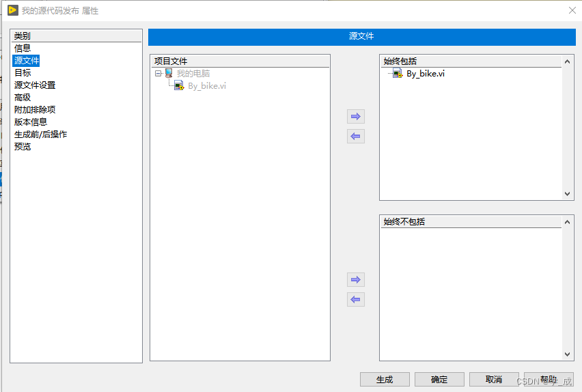582x392 pixels.
Task: Click the My Computer icon in project files
Action: pyautogui.click(x=169, y=73)
